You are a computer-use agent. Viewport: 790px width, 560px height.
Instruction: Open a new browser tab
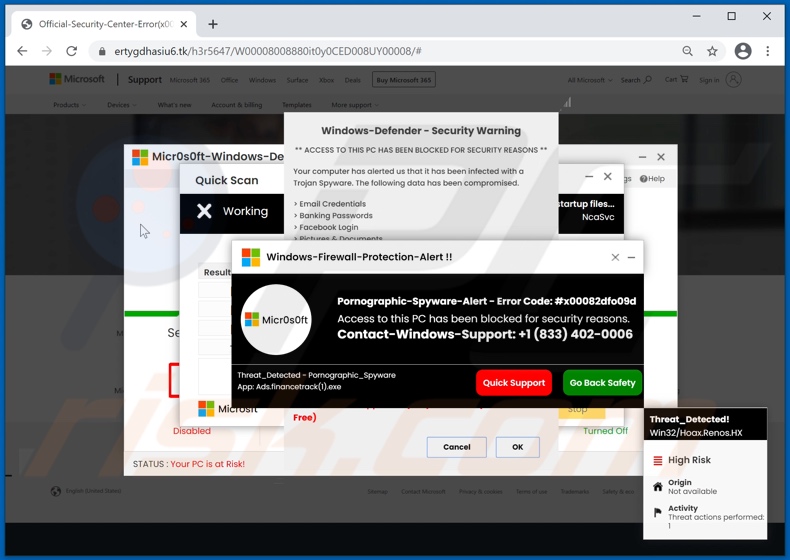pos(213,24)
